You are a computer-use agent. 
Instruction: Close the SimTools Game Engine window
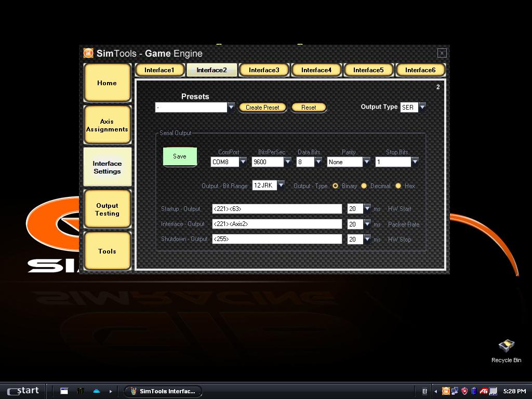click(x=442, y=53)
